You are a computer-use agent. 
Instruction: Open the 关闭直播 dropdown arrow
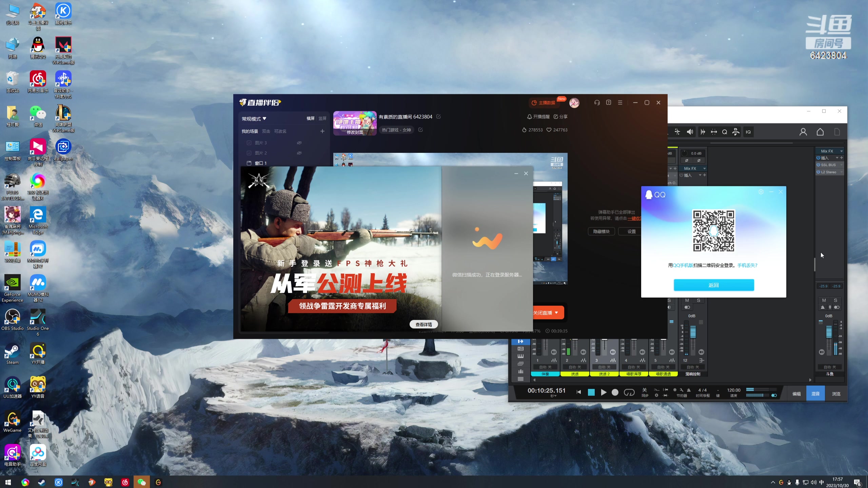click(556, 313)
